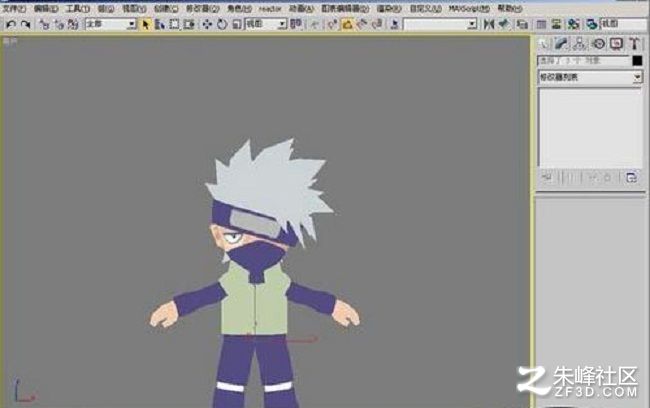This screenshot has height=408, width=650.
Task: Open the 工具 (Tools) menu
Action: pos(78,8)
